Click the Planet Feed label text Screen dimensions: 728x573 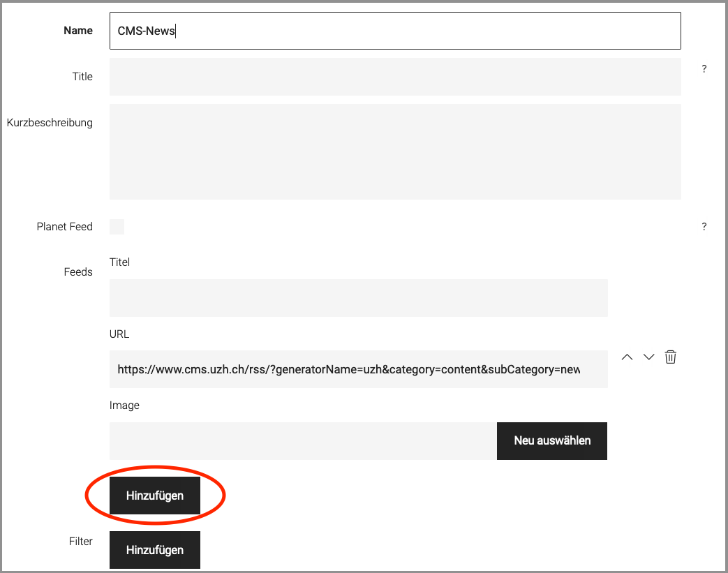click(64, 227)
